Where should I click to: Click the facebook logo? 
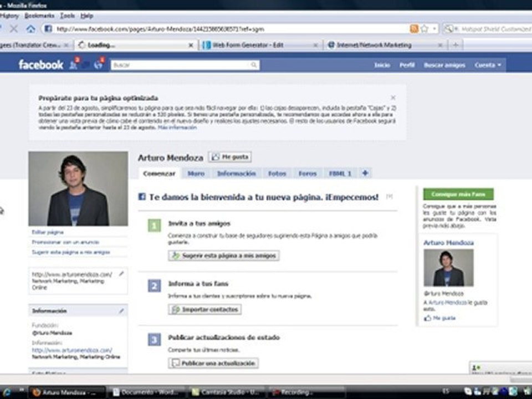click(x=40, y=64)
